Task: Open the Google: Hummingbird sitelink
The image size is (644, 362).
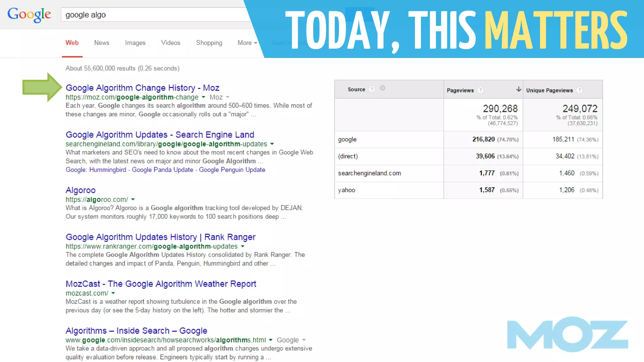Action: pos(96,170)
